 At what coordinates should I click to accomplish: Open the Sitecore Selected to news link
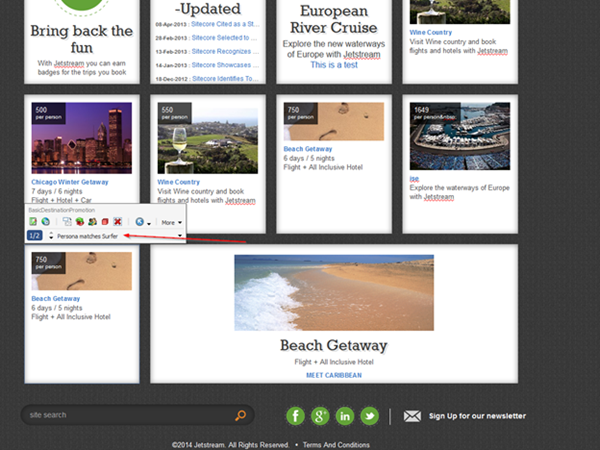pos(224,38)
